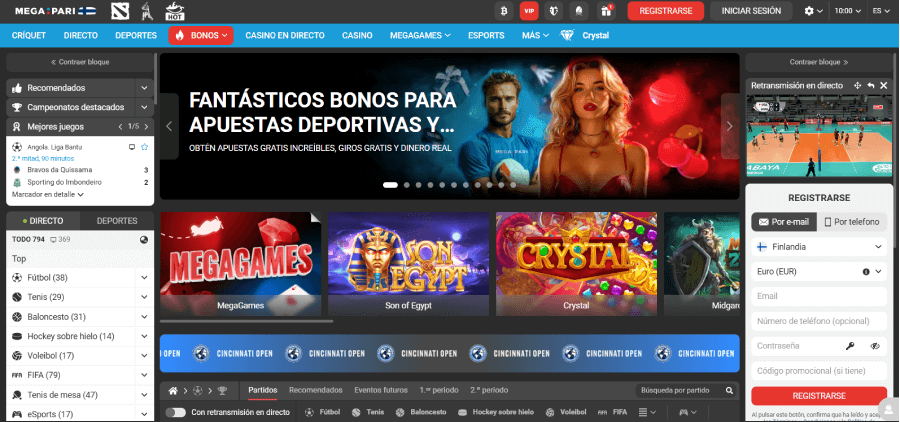
Task: Switch to DEPORTES in sidebar
Action: pyautogui.click(x=117, y=220)
